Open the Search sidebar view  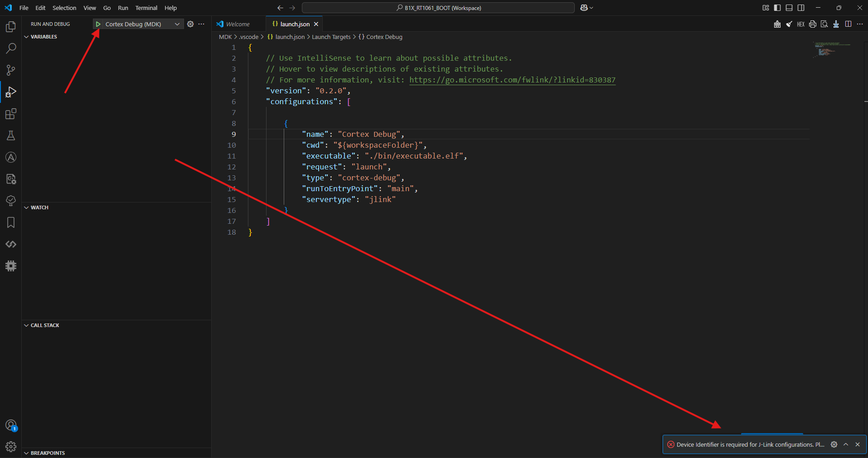(x=10, y=48)
